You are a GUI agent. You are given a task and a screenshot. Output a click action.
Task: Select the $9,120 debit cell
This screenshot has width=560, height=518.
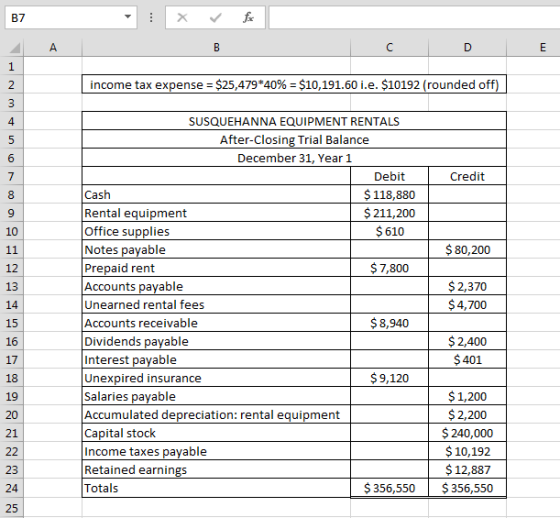point(389,378)
